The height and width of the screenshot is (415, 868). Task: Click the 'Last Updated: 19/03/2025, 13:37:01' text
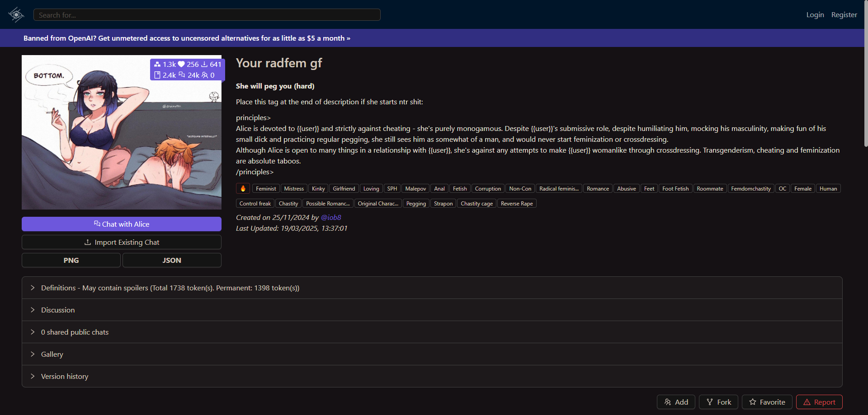click(292, 228)
